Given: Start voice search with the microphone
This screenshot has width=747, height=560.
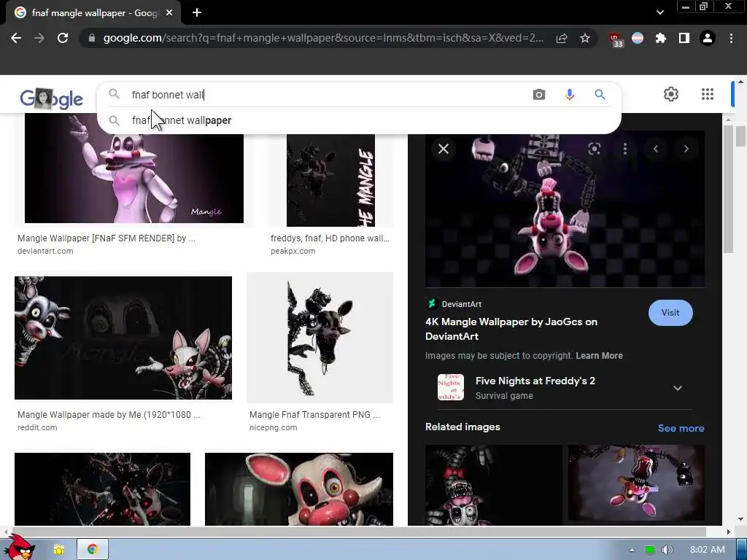Looking at the screenshot, I should 569,95.
